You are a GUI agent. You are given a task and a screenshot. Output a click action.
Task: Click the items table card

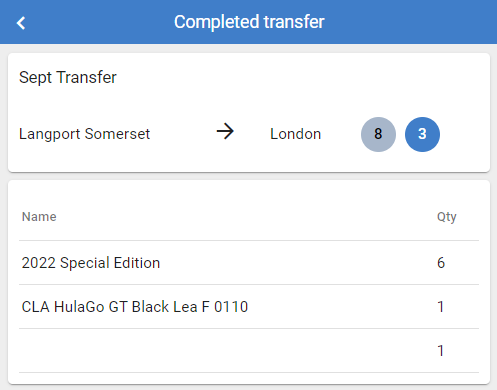point(249,282)
